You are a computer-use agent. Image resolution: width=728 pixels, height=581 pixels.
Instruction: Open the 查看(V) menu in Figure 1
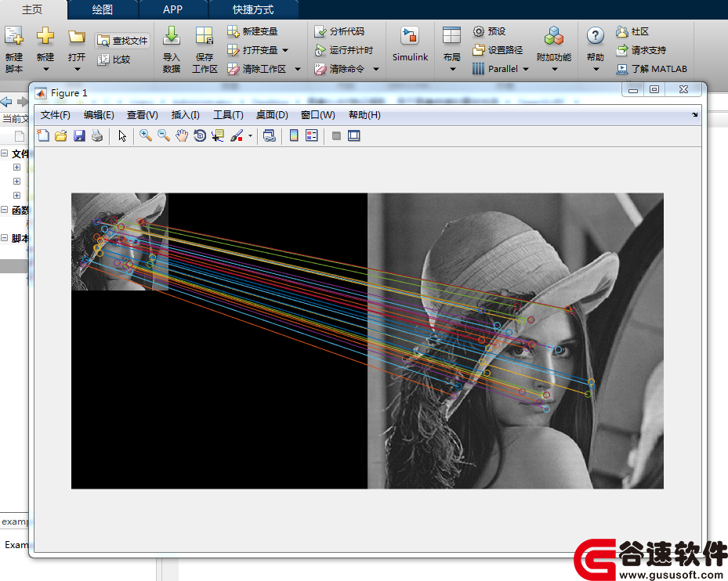click(143, 115)
